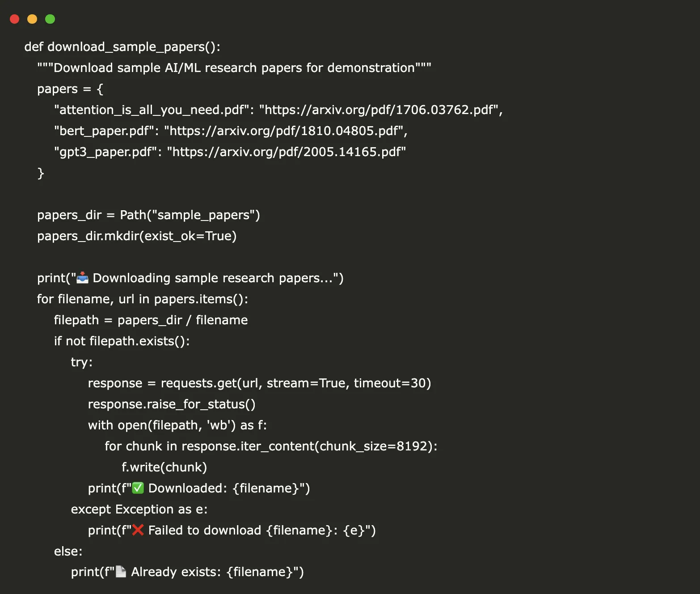Screen dimensions: 700x594
Task: Click the inbox tray emoji before Downloading
Action: (83, 278)
